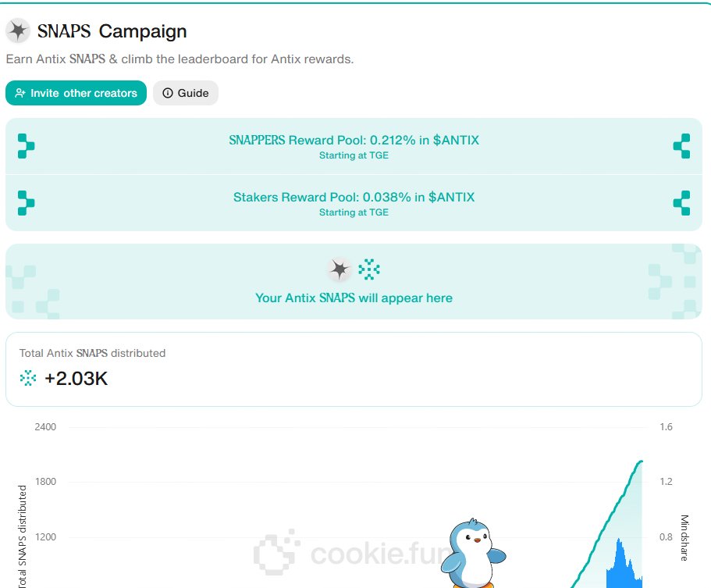Viewport: 711px width, 588px height.
Task: Click the SNAPPERS Reward Pool 0.212% text
Action: 354,141
